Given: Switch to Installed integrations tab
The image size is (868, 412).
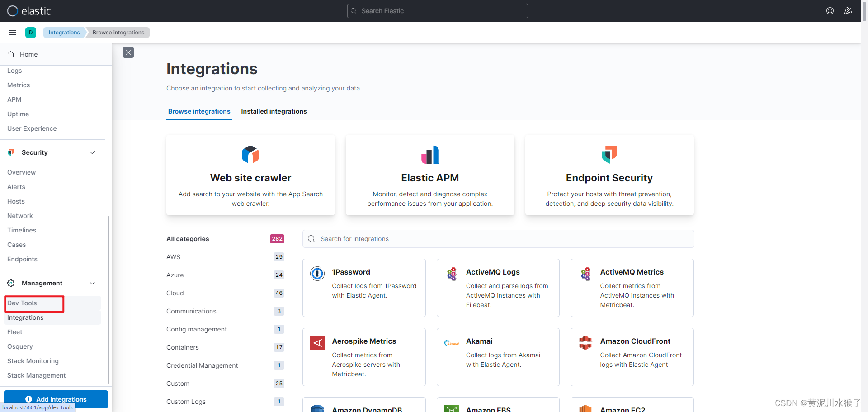Looking at the screenshot, I should [x=274, y=111].
